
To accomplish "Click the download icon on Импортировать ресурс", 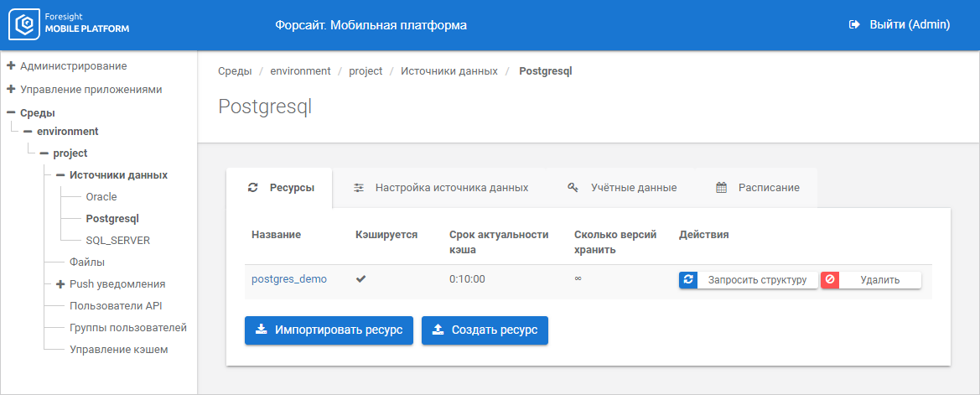I will [x=262, y=330].
